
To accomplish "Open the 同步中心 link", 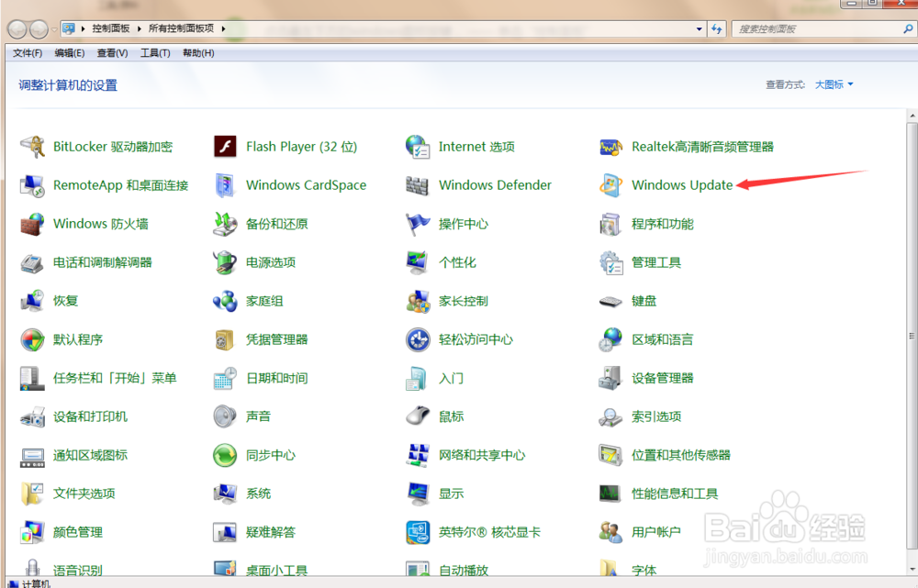I will 271,455.
